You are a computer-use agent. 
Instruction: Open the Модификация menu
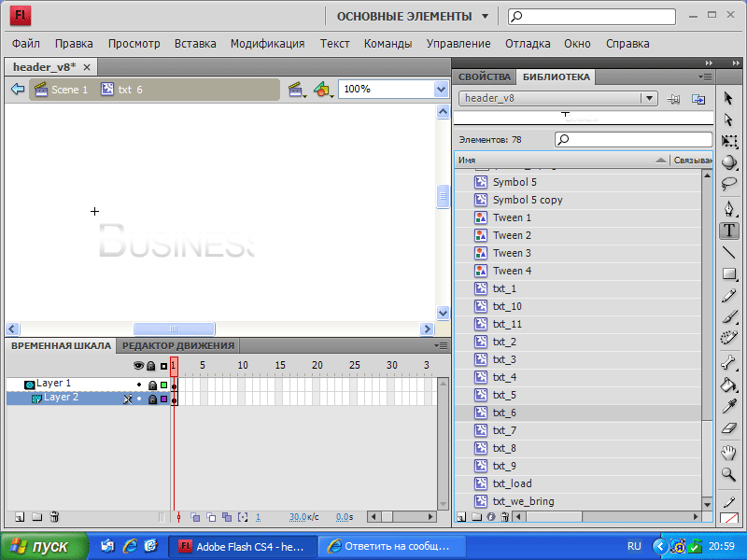pos(267,43)
